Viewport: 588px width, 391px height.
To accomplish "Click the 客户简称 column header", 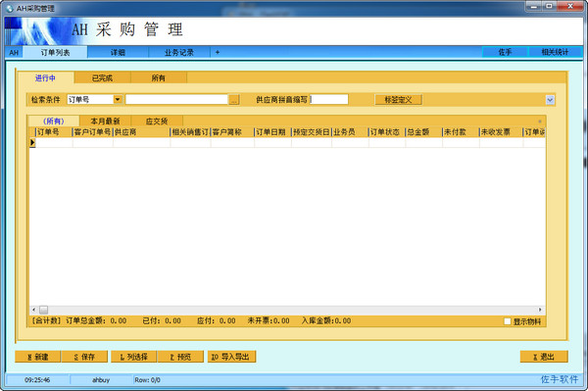I will [x=232, y=132].
